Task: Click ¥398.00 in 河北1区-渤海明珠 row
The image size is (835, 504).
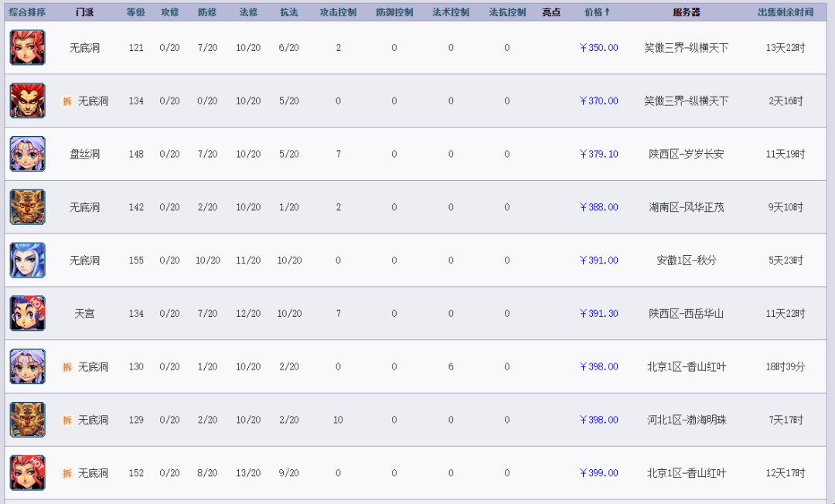Action: [598, 420]
